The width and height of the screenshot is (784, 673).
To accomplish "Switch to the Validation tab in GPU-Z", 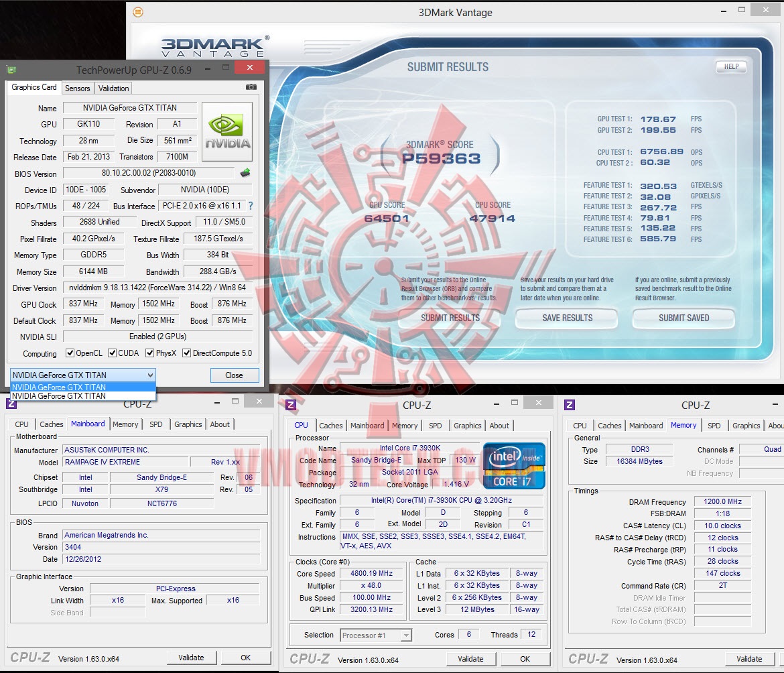I will pyautogui.click(x=113, y=88).
